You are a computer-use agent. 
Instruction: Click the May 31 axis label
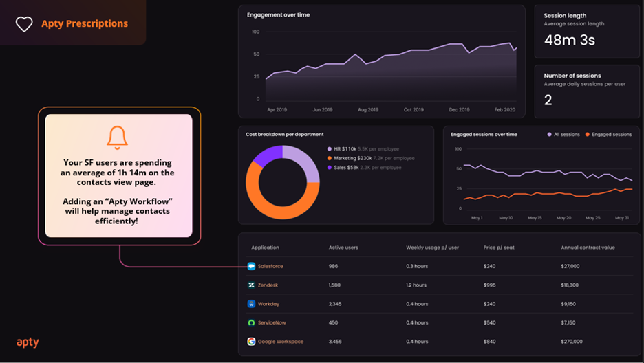(622, 218)
